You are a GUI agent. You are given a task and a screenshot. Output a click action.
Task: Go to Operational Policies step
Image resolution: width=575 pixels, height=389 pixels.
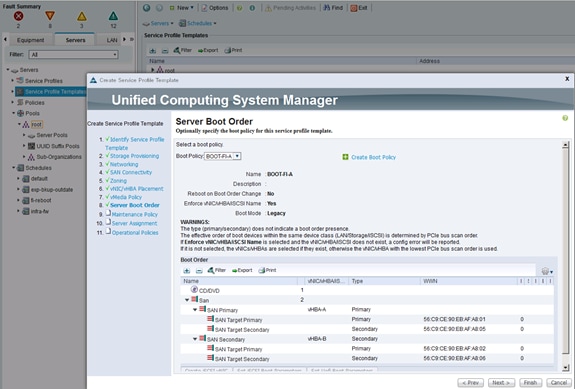[x=135, y=232]
